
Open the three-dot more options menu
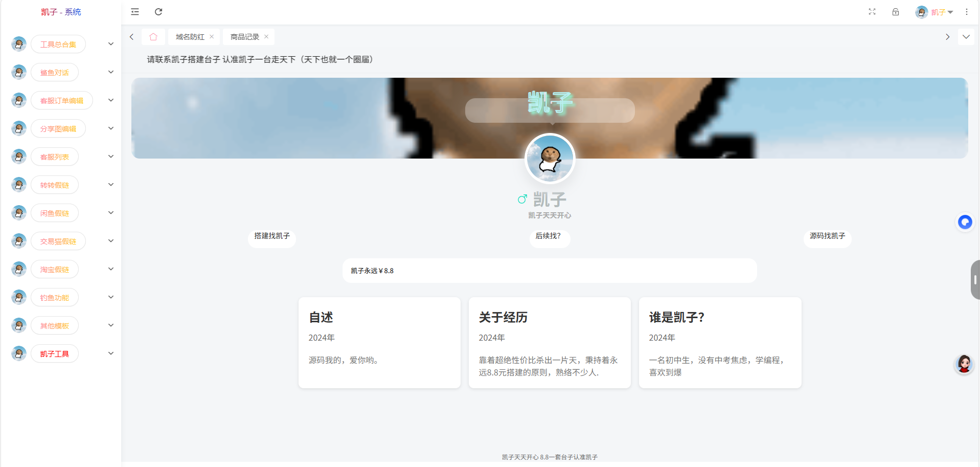click(966, 12)
